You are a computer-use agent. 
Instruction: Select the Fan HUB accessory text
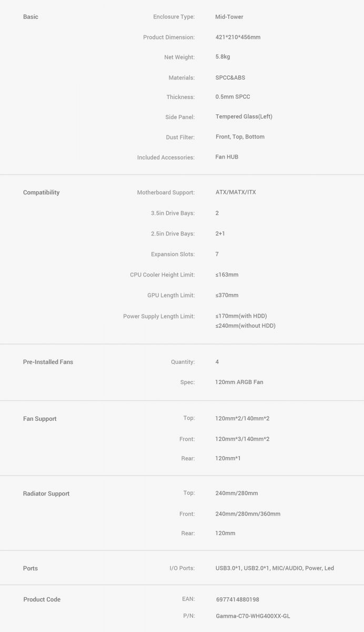[227, 157]
